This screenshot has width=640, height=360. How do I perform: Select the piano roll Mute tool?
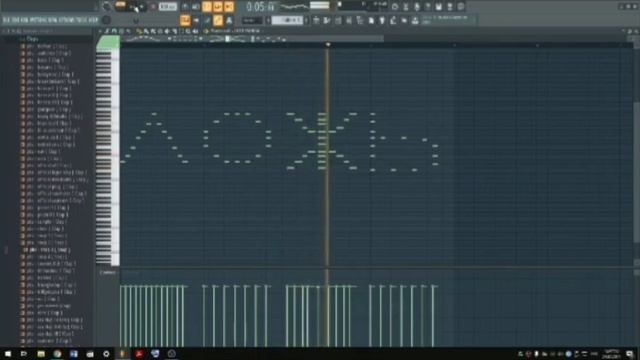167,31
